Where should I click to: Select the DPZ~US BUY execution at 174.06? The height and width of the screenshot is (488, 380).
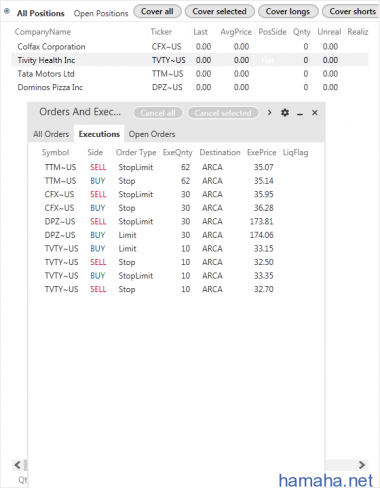pyautogui.click(x=176, y=235)
